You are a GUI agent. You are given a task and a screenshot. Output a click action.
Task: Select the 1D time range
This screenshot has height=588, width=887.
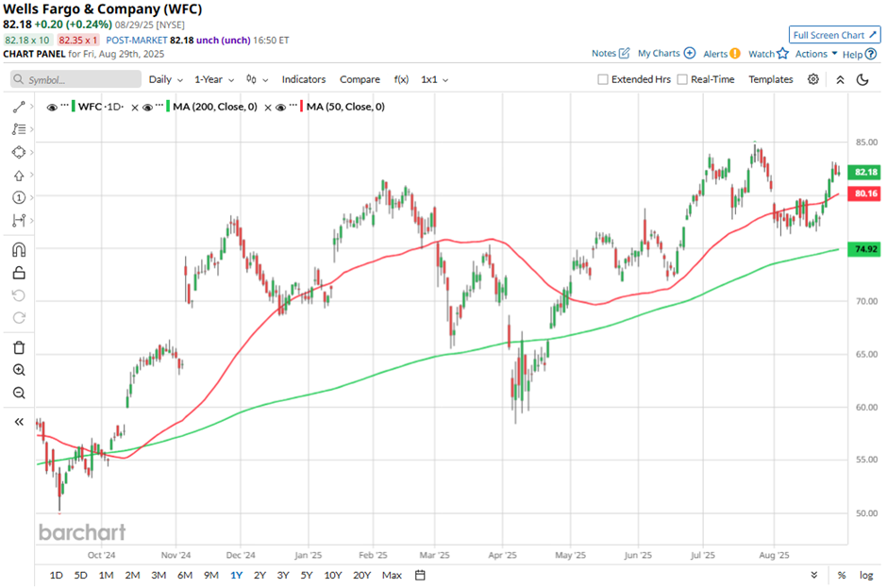coord(56,575)
